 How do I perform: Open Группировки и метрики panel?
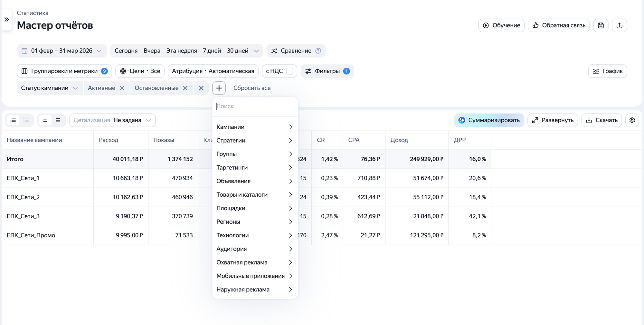tap(64, 71)
